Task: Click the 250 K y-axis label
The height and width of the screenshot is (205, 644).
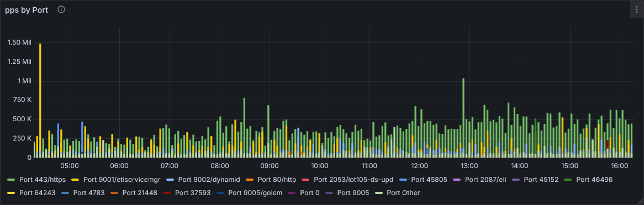Action: [23, 138]
